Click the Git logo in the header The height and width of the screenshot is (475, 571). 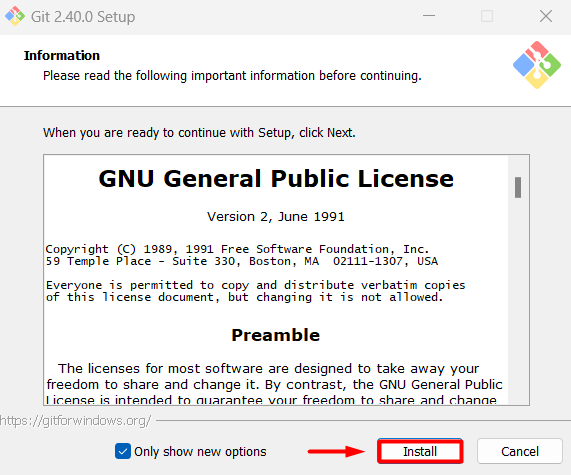[x=536, y=65]
